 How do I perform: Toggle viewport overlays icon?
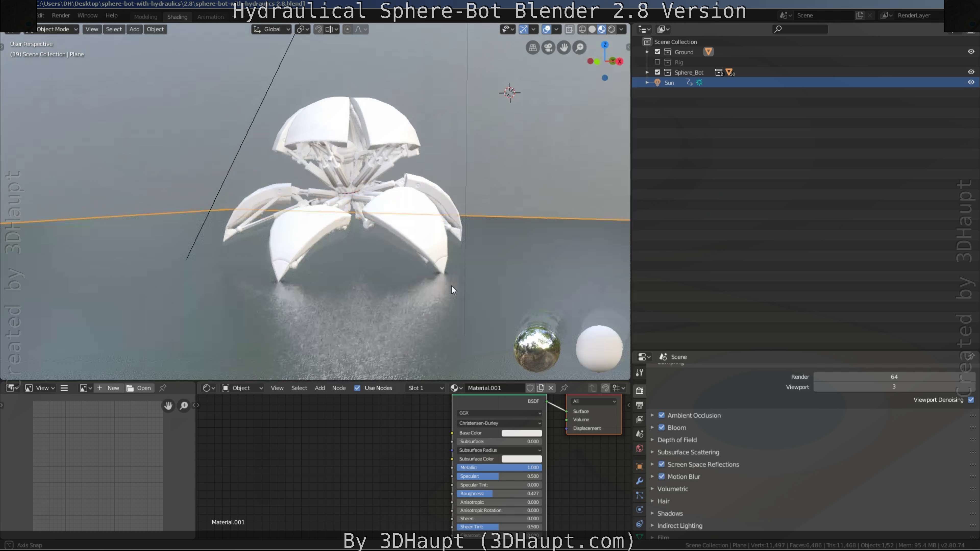547,29
